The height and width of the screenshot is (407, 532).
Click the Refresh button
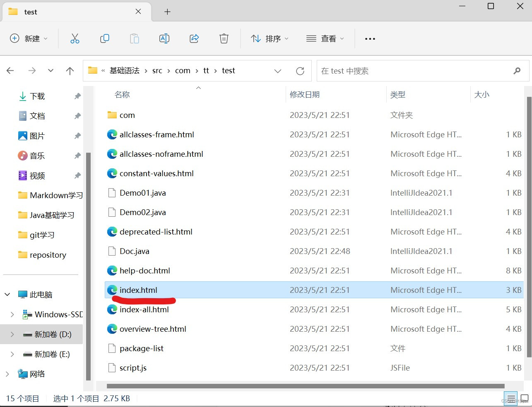click(x=300, y=71)
